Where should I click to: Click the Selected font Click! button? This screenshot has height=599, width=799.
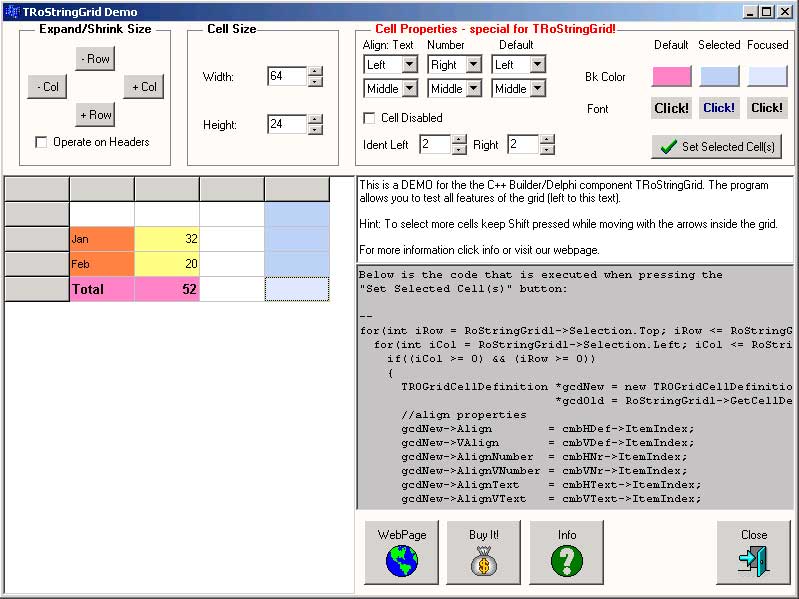(x=719, y=108)
